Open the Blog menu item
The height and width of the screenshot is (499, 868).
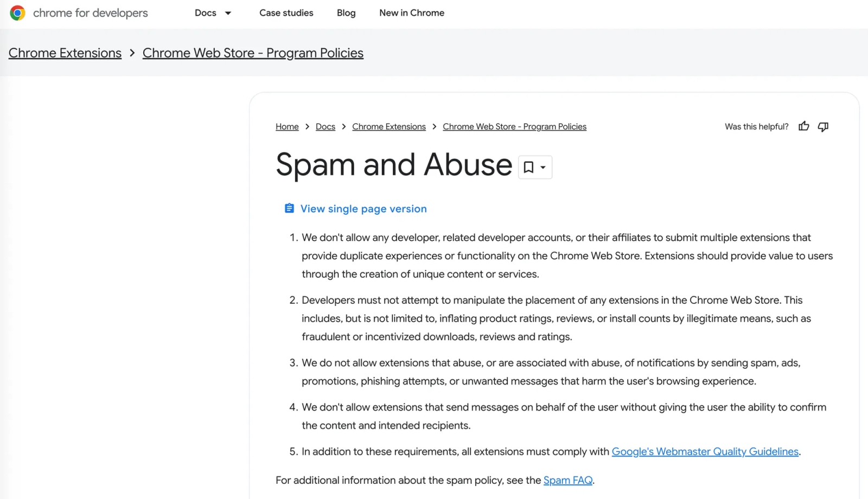pos(346,12)
